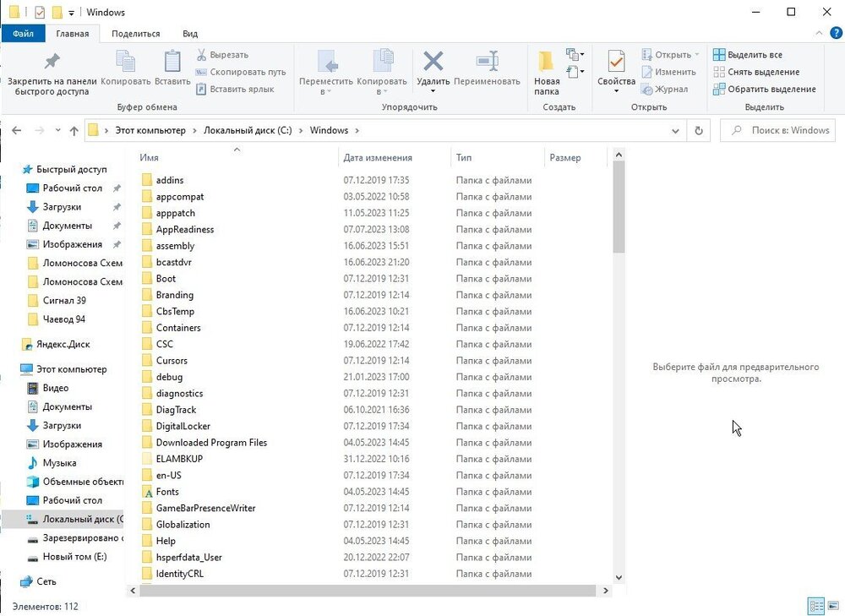Click the Вырезать scissors icon
Image resolution: width=845 pixels, height=616 pixels.
pos(202,54)
